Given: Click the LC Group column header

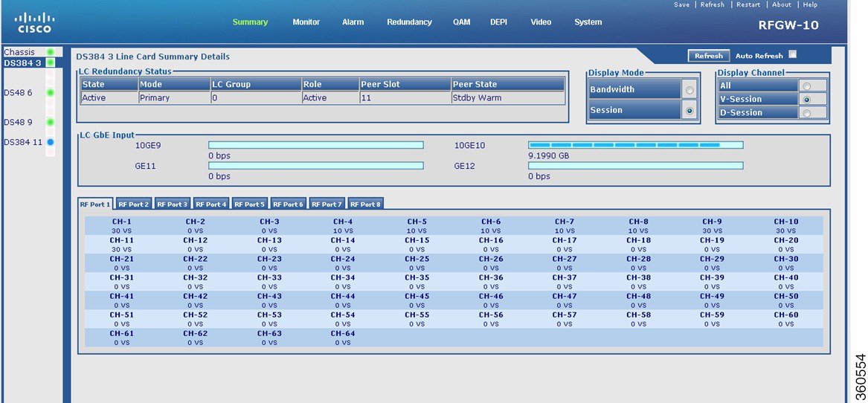Looking at the screenshot, I should tap(256, 84).
